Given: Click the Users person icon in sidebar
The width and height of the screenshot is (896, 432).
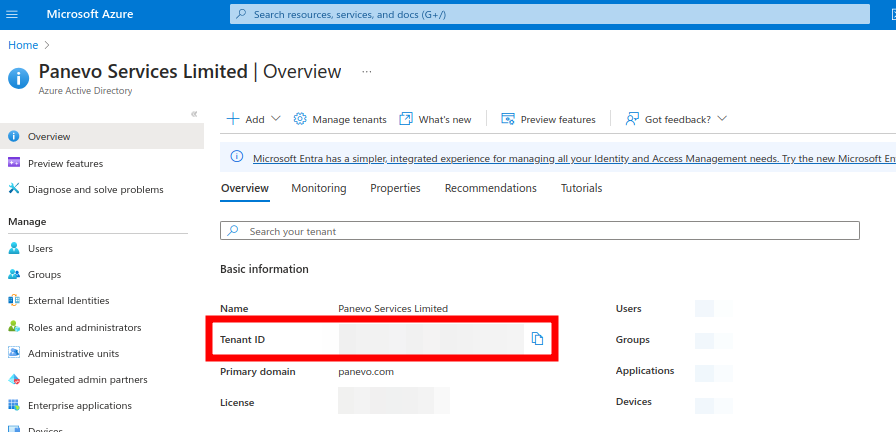Looking at the screenshot, I should tap(14, 248).
